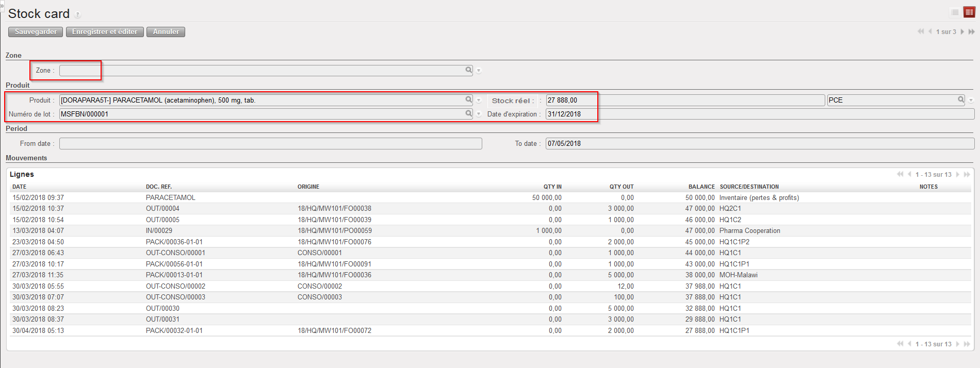Click search magnifier in Produit field

click(x=468, y=100)
